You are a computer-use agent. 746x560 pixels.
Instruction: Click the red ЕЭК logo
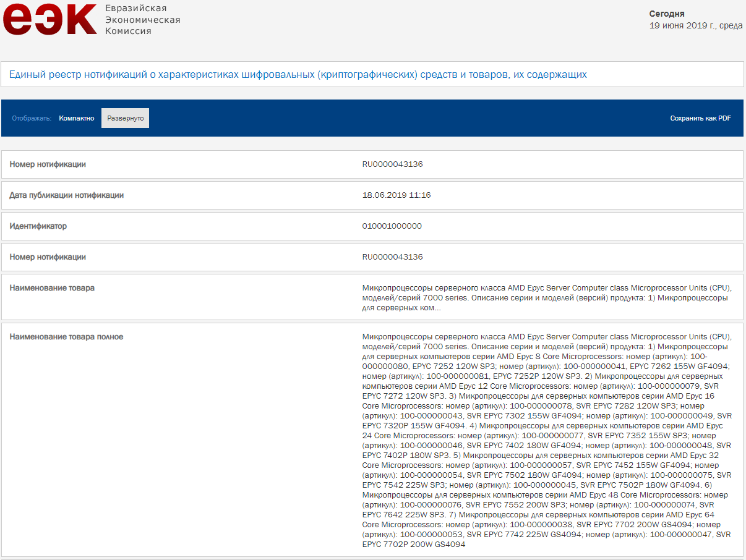tap(49, 19)
